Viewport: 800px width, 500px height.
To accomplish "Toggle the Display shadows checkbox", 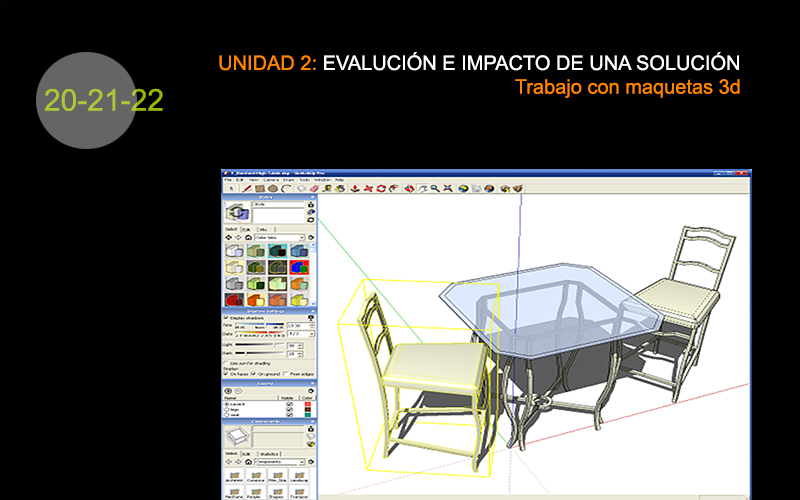I will [226, 317].
